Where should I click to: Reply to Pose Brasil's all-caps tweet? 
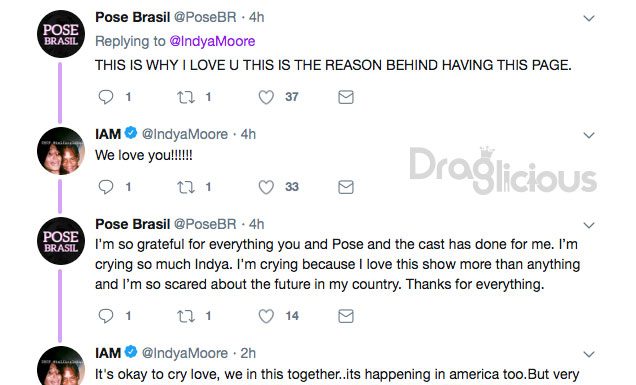coord(106,97)
